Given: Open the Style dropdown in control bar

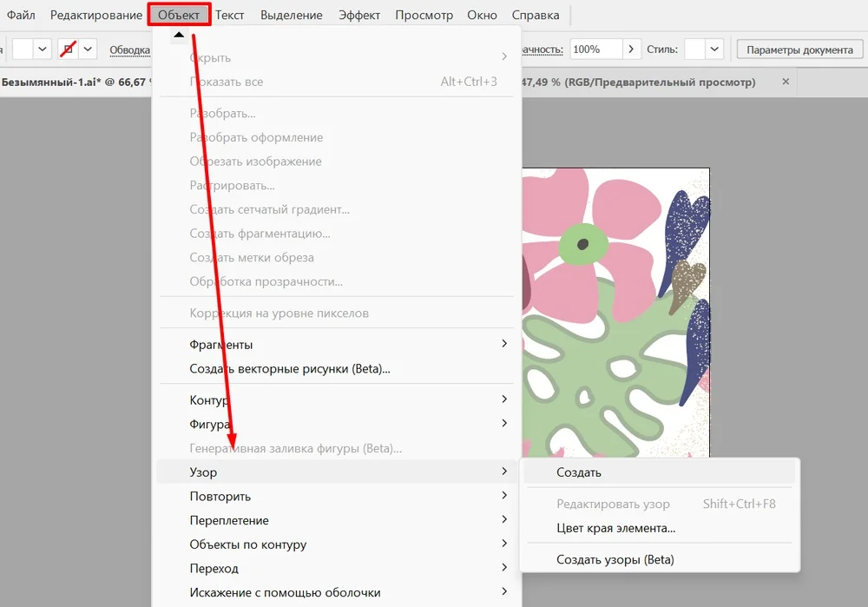Looking at the screenshot, I should pyautogui.click(x=714, y=49).
